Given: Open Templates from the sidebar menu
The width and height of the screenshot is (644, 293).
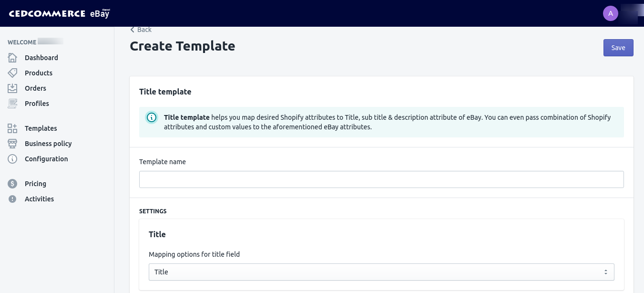Looking at the screenshot, I should (41, 128).
